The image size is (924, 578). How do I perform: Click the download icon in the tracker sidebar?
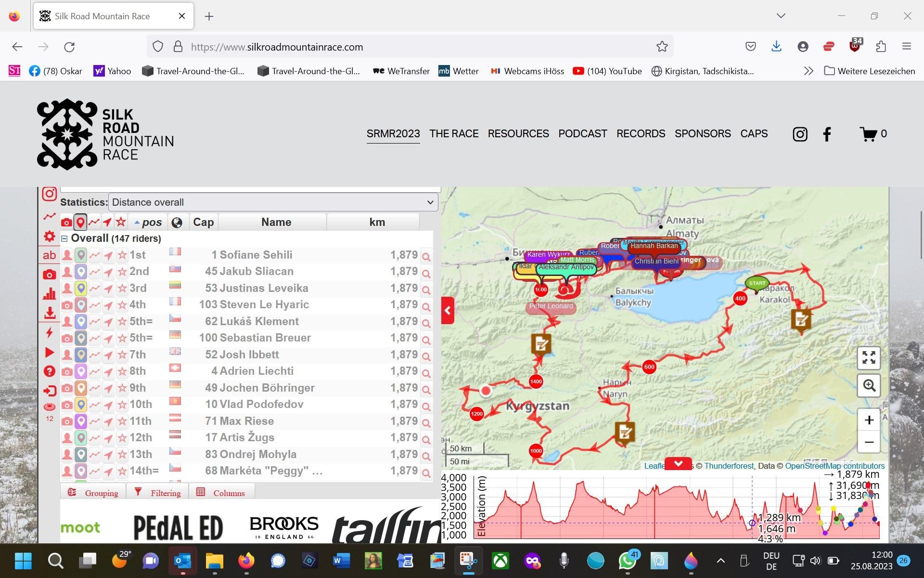(49, 313)
